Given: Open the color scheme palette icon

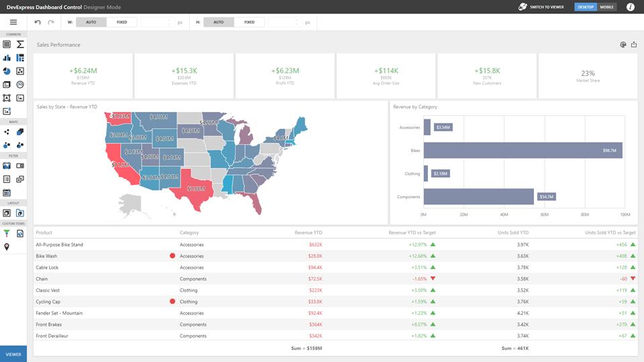Looking at the screenshot, I should click(623, 45).
